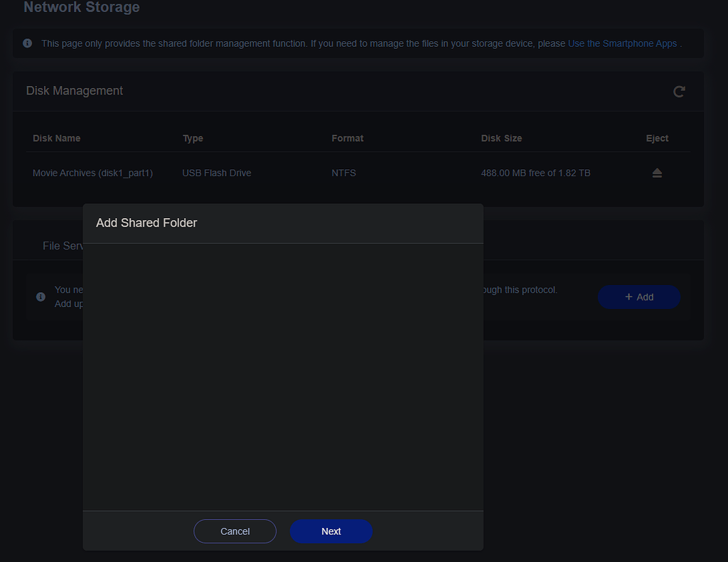Click the Eject column header
The image size is (728, 562).
pos(656,138)
